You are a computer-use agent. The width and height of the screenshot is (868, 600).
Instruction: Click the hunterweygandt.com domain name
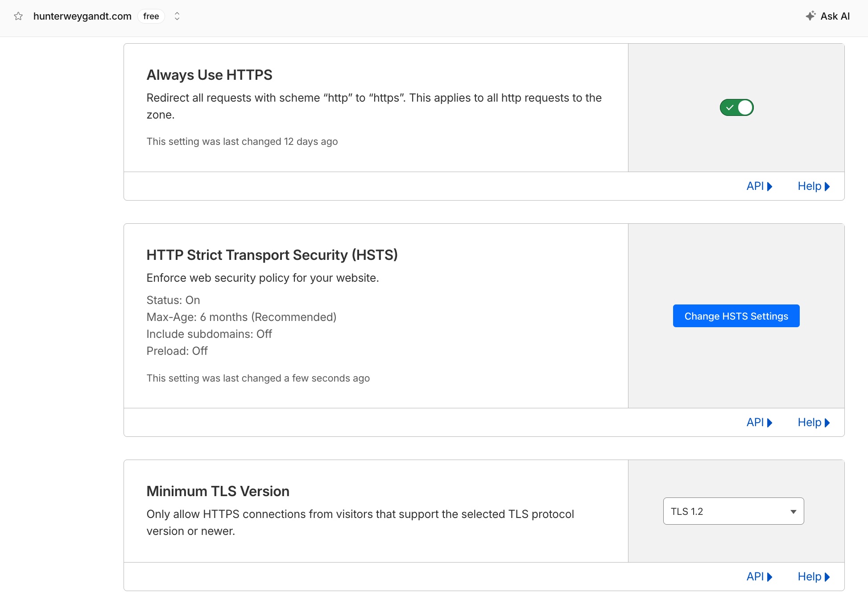pyautogui.click(x=83, y=16)
